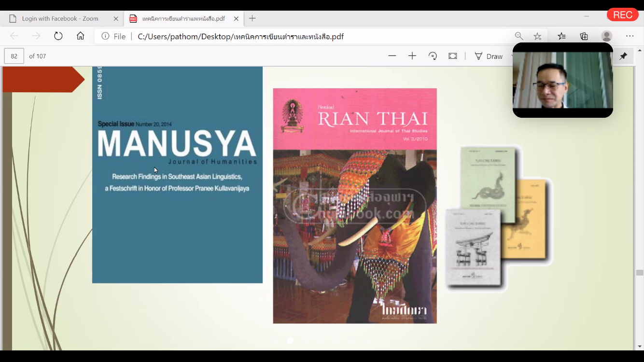Open the Favorites list
Viewport: 644px width, 362px height.
pyautogui.click(x=561, y=36)
